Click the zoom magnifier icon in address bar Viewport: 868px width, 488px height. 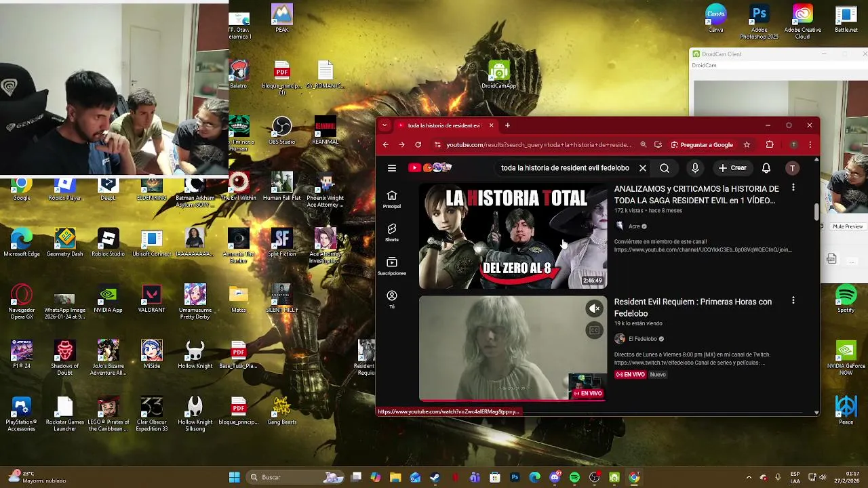click(x=644, y=144)
